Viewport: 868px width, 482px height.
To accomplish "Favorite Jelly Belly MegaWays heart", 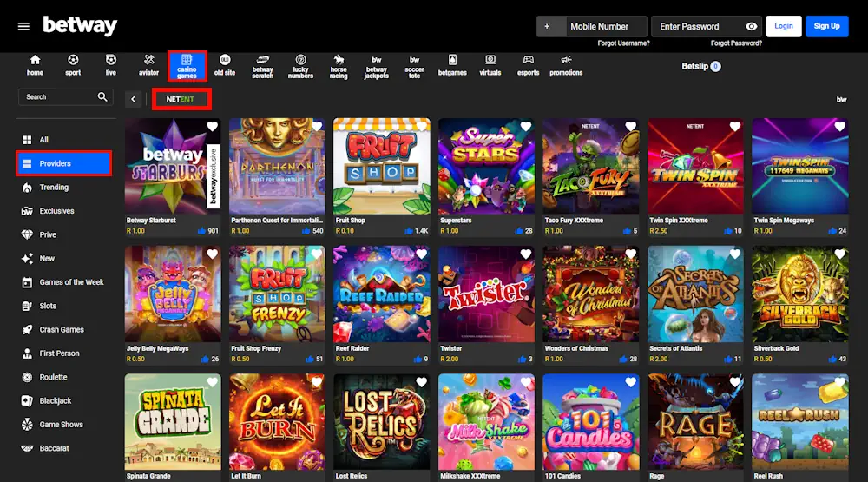I will coord(212,254).
